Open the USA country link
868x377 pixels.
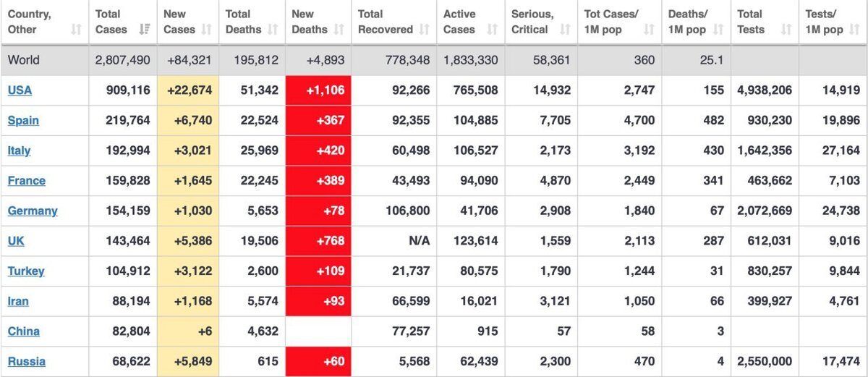20,90
